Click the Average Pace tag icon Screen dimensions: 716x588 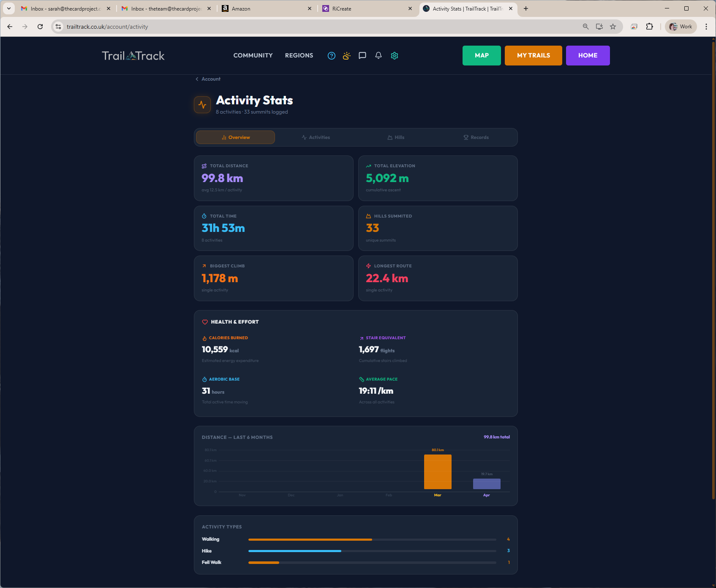point(362,379)
